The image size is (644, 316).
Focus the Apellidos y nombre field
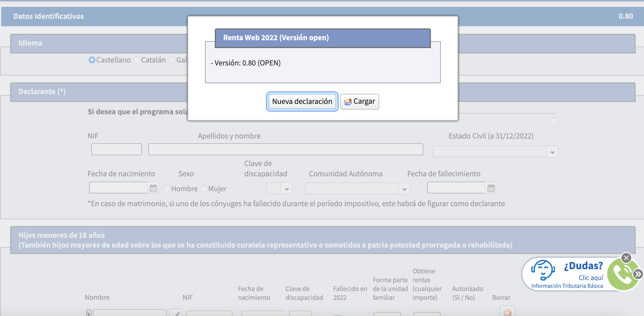coord(286,149)
